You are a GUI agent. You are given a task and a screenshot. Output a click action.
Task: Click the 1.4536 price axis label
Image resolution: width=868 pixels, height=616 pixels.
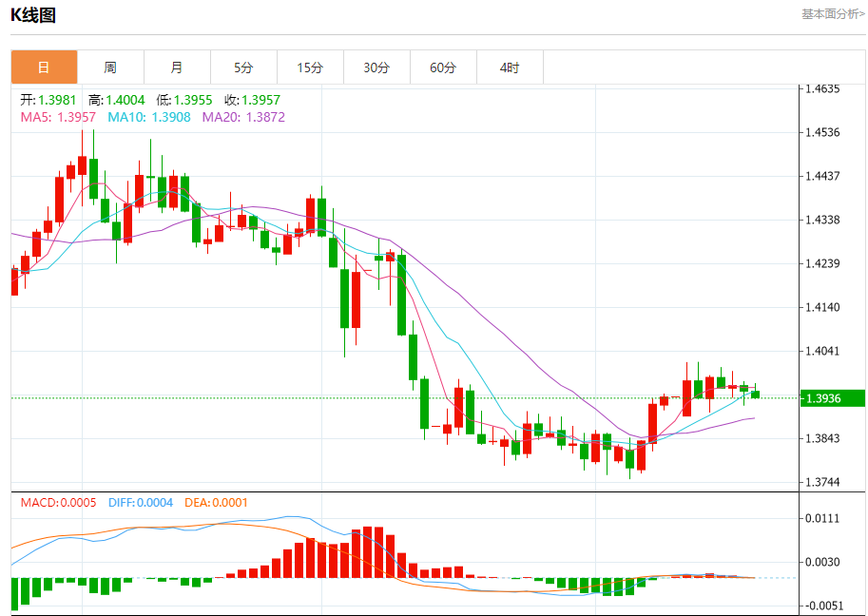tap(822, 132)
